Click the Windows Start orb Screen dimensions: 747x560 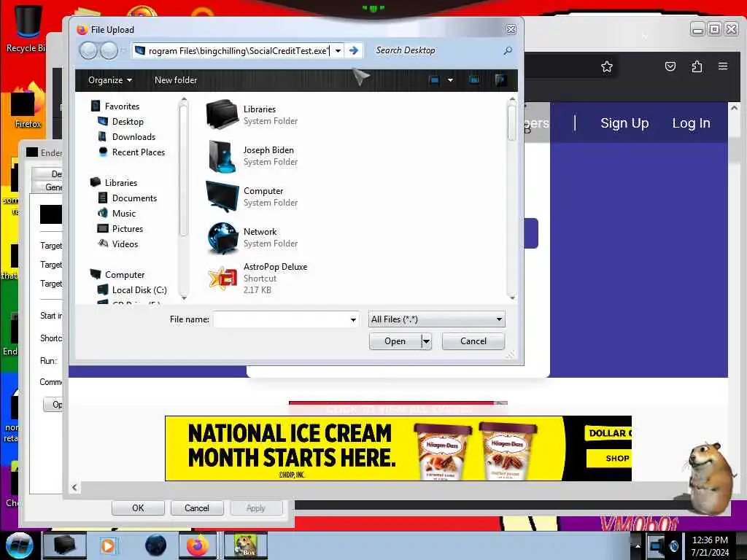19,545
